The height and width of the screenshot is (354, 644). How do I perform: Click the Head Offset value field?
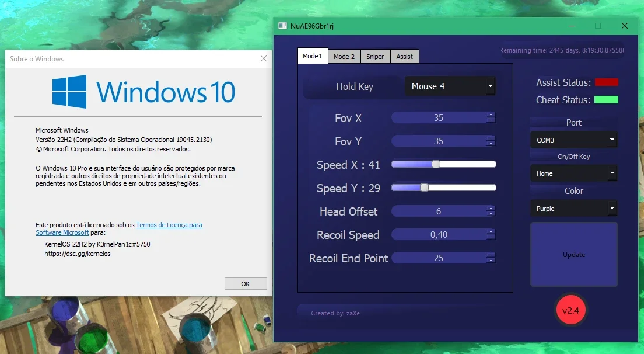[439, 211]
